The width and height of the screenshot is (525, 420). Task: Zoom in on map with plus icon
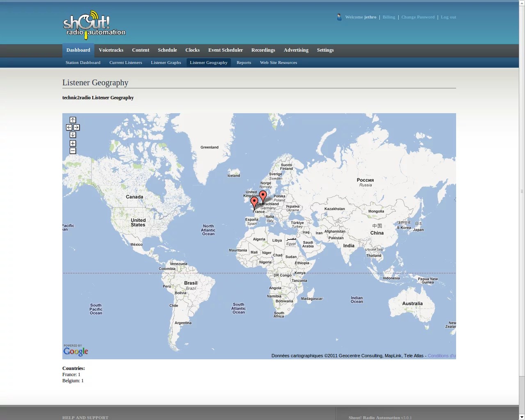(73, 143)
